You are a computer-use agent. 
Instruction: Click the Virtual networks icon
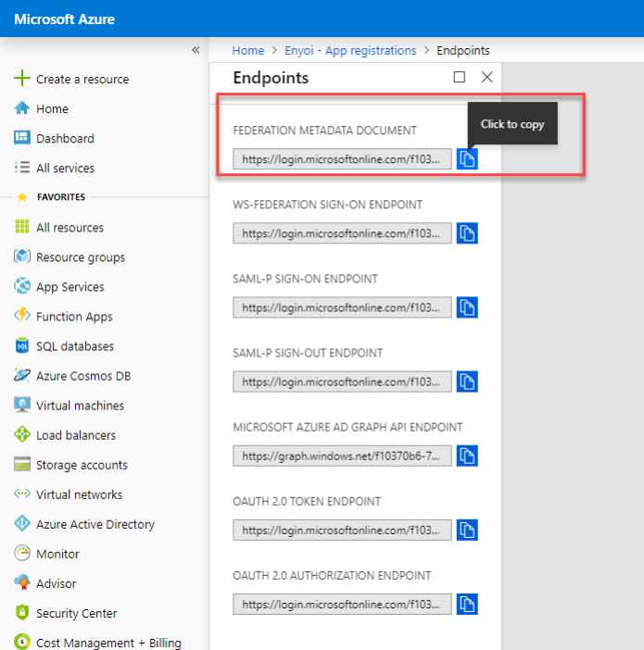point(22,494)
